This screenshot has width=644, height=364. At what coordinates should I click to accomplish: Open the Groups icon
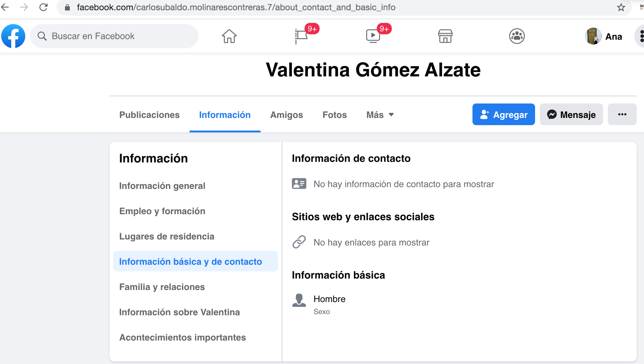(x=517, y=36)
